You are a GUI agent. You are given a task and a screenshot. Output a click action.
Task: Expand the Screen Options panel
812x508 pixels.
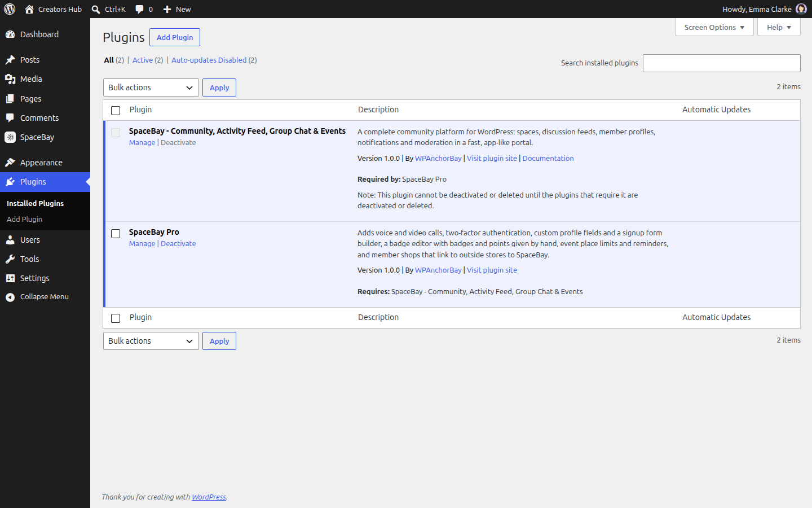pos(714,27)
